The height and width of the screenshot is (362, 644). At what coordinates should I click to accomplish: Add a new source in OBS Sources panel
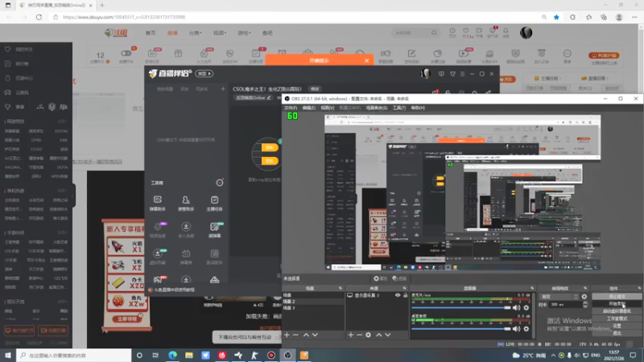pos(351,335)
